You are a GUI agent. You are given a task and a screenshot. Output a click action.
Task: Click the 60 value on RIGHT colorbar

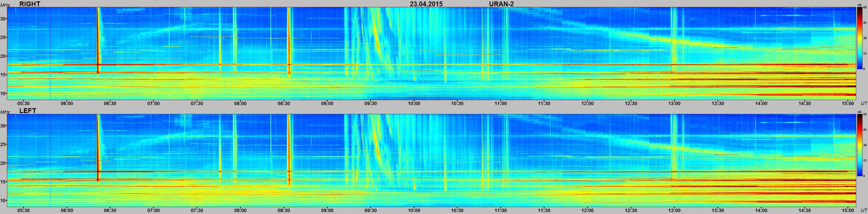coord(865,7)
